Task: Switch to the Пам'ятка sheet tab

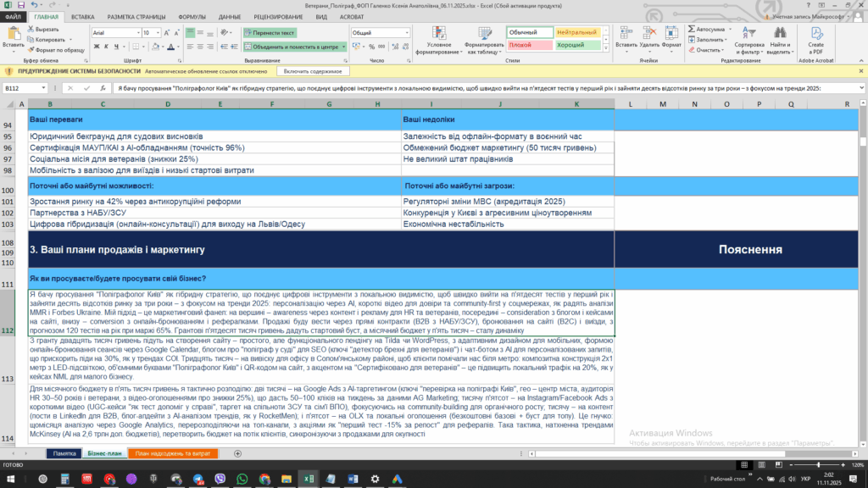Action: (x=64, y=454)
